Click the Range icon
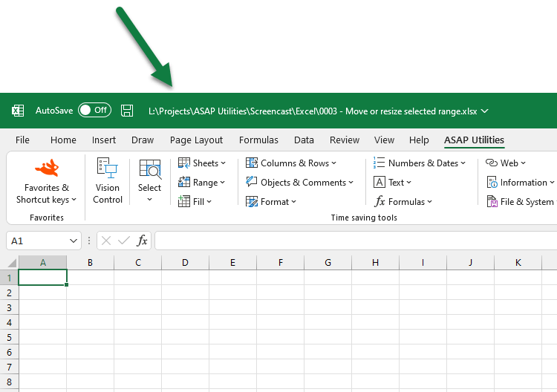This screenshot has width=557, height=392. (184, 182)
